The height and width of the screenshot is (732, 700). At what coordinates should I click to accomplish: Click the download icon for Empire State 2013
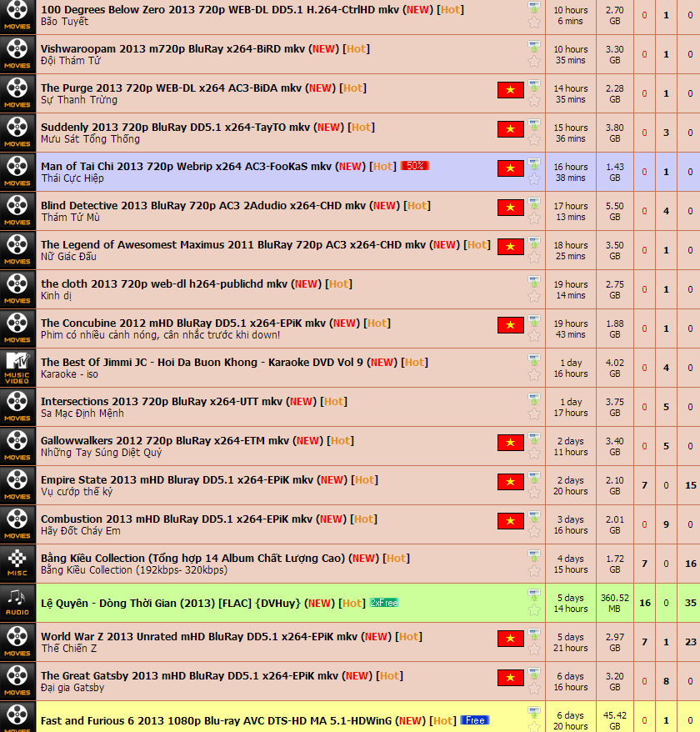[534, 478]
